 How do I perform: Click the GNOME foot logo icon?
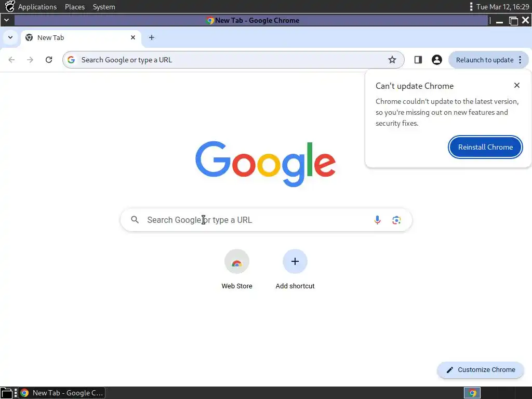[10, 6]
